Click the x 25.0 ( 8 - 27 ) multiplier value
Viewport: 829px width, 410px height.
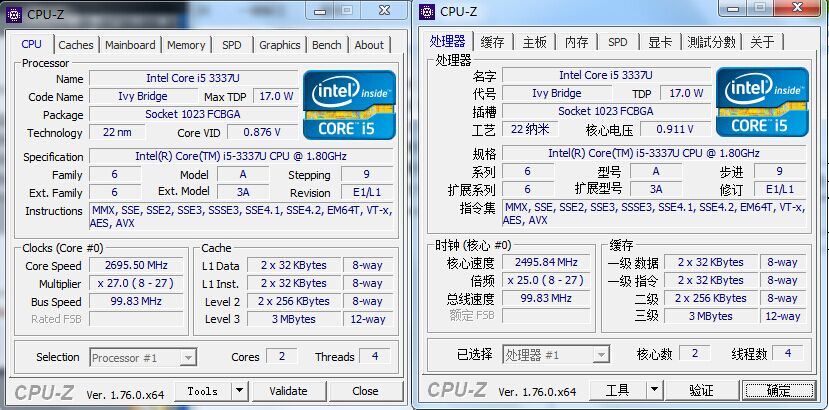pyautogui.click(x=547, y=280)
